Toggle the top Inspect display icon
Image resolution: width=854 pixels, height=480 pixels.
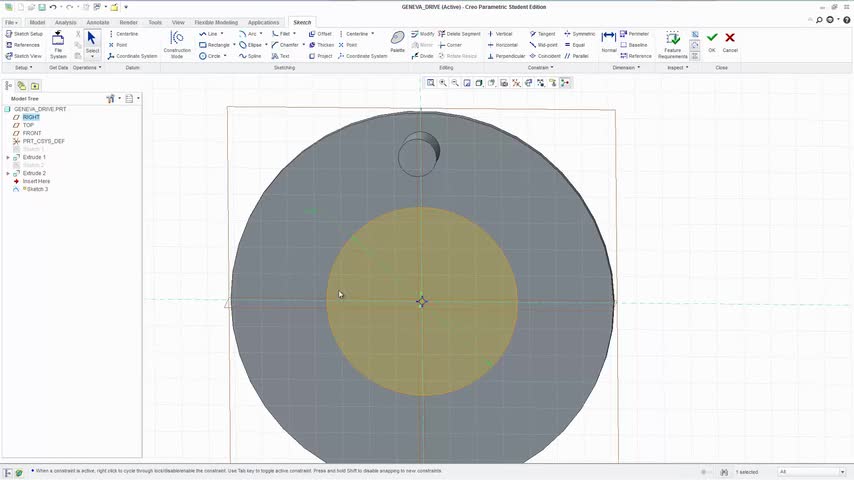coord(695,34)
